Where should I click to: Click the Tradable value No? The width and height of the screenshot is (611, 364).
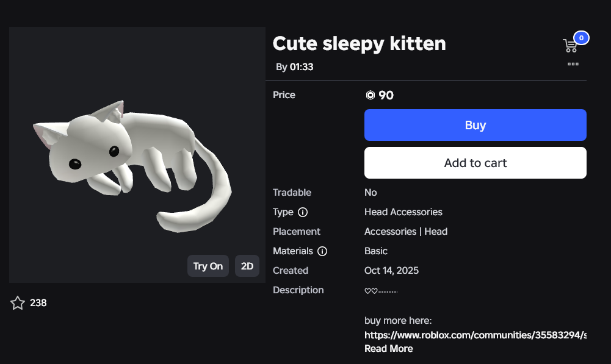(x=371, y=193)
